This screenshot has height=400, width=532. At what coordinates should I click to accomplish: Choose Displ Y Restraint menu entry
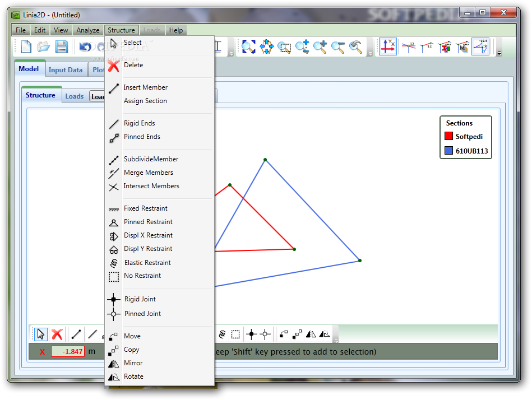click(159, 249)
